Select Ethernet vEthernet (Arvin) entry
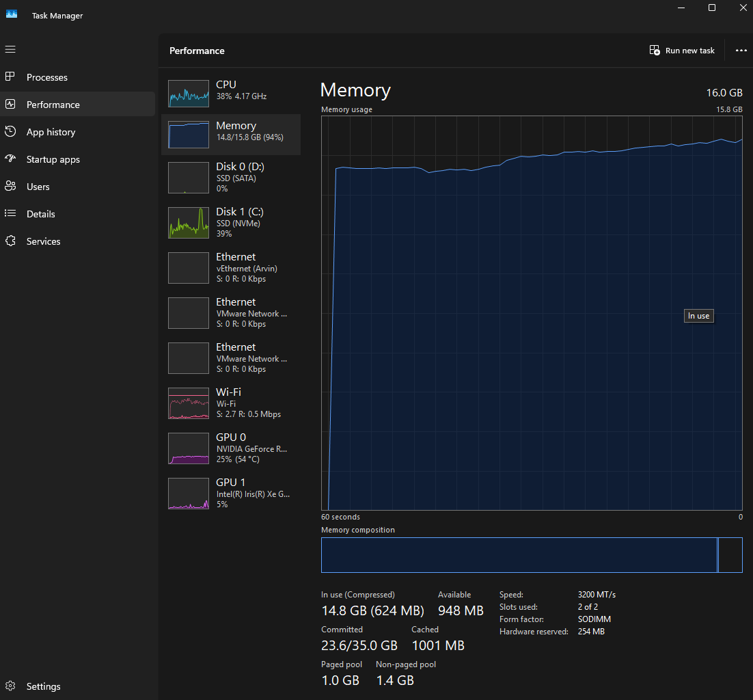The image size is (753, 700). (231, 267)
